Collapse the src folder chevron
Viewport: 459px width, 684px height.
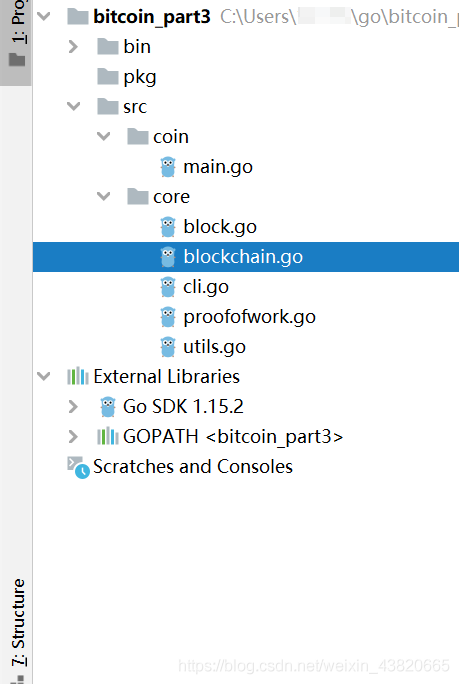click(x=74, y=106)
